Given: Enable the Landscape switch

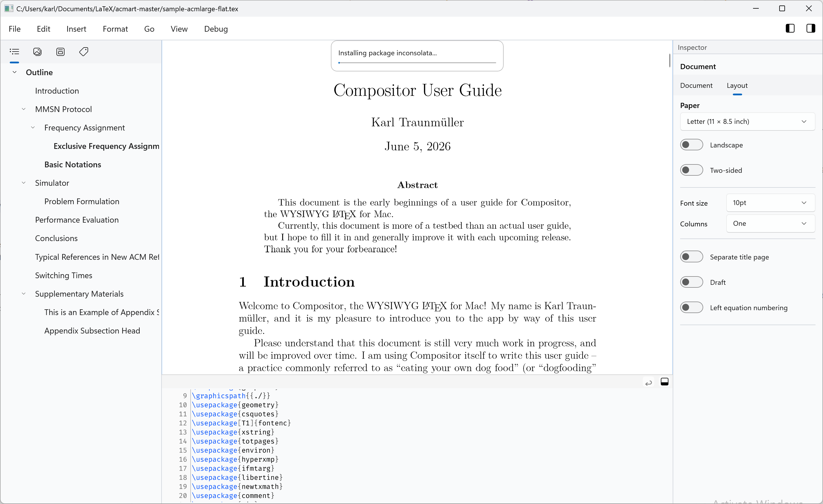Looking at the screenshot, I should point(691,145).
